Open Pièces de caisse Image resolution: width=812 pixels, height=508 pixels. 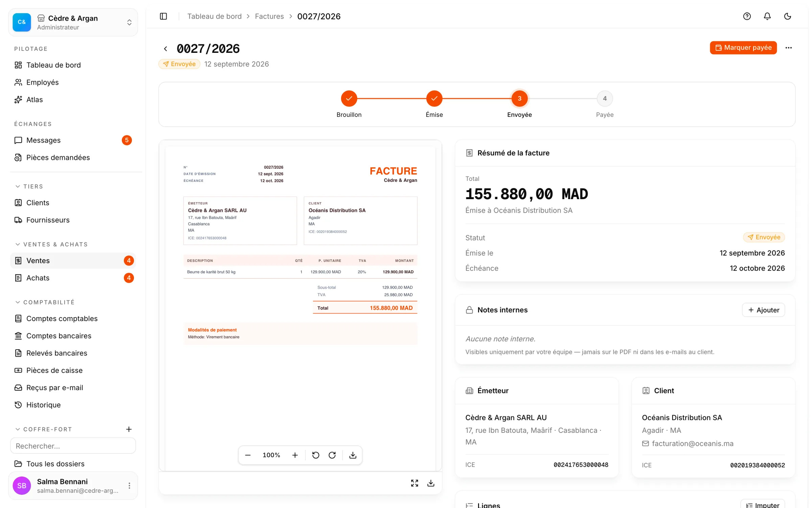pos(73,370)
